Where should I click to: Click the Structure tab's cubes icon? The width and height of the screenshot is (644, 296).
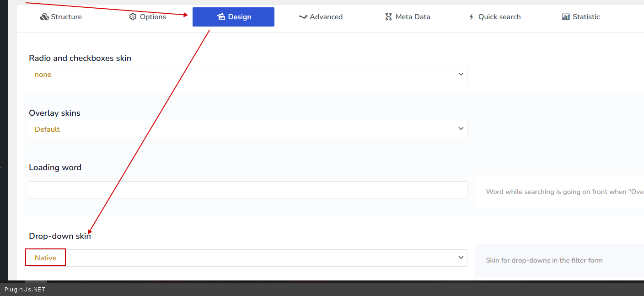pyautogui.click(x=44, y=17)
